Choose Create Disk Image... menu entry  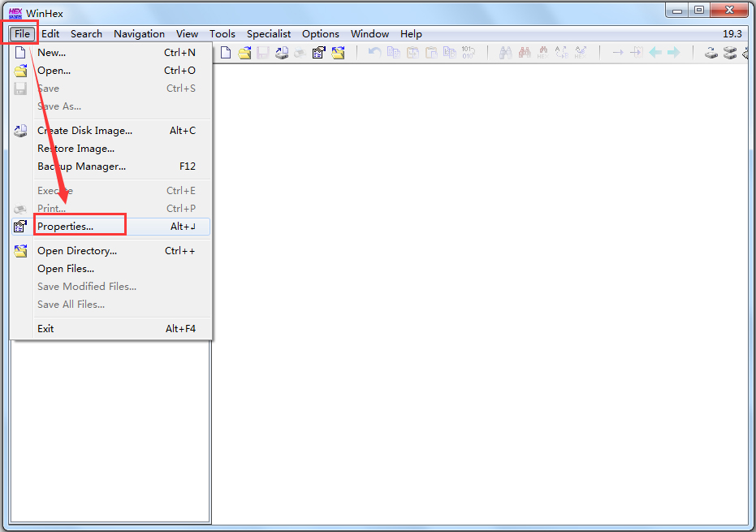click(x=111, y=131)
